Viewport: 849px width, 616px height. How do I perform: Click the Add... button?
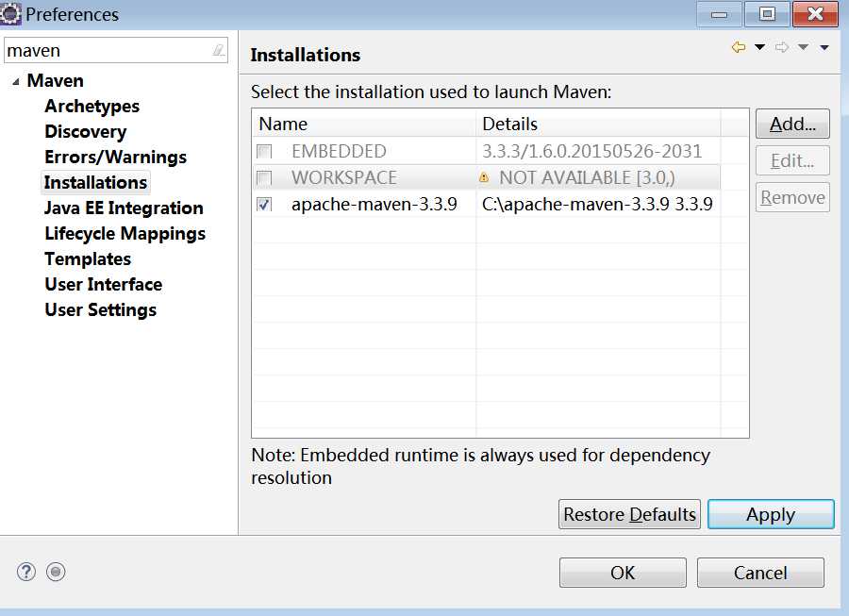(x=792, y=124)
